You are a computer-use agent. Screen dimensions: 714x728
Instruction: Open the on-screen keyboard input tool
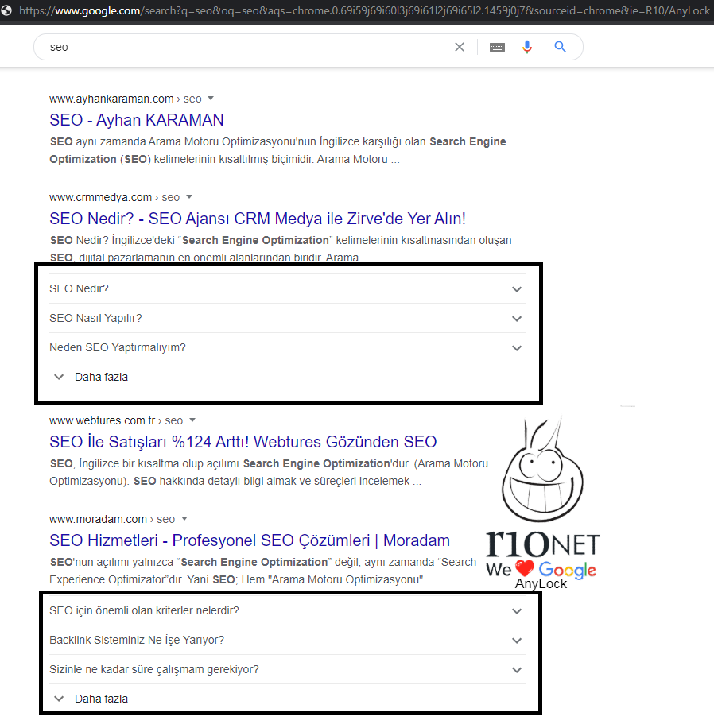pyautogui.click(x=497, y=47)
